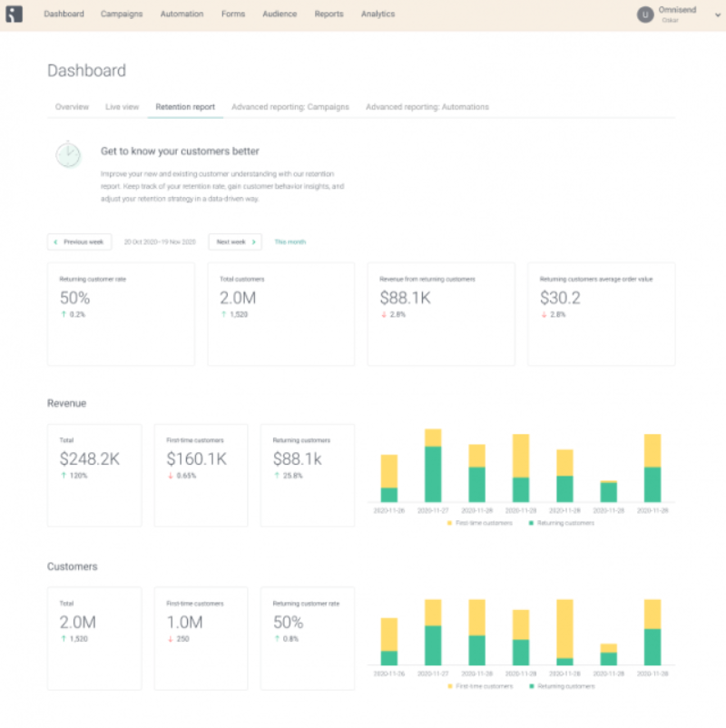Click the $88.1K value in the top summary row
The image size is (726, 728).
point(406,298)
